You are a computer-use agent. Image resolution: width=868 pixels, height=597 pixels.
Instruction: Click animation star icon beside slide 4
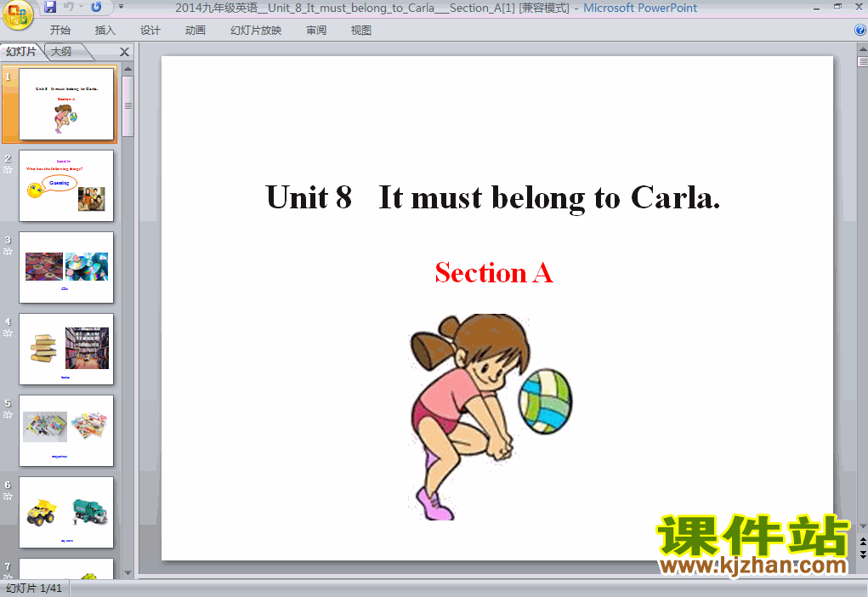point(8,333)
